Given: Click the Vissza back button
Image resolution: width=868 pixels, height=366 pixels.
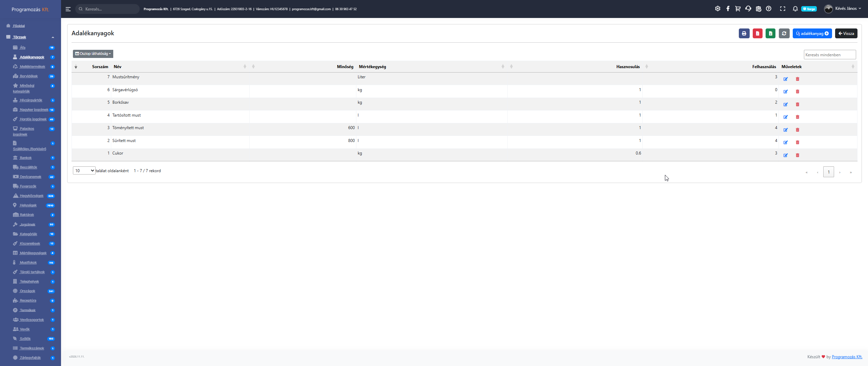Looking at the screenshot, I should pos(846,34).
